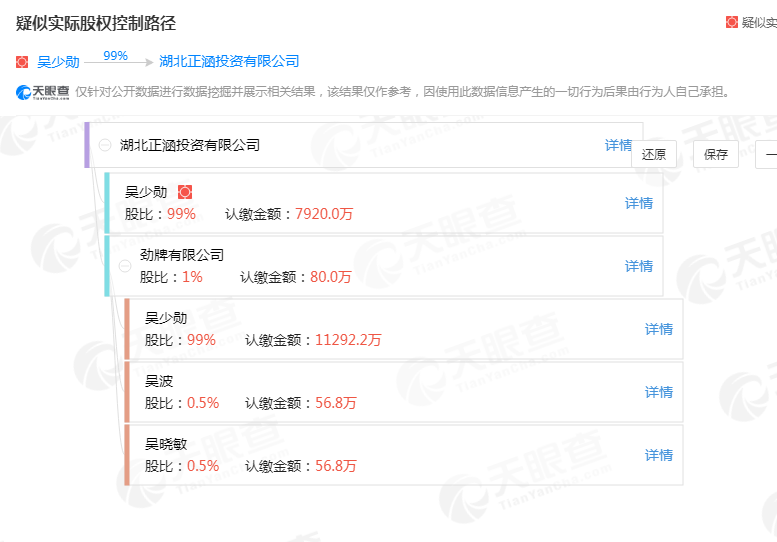Viewport: 777px width, 542px height.
Task: Select 吴波 shareholder entry in tree
Action: pos(159,380)
